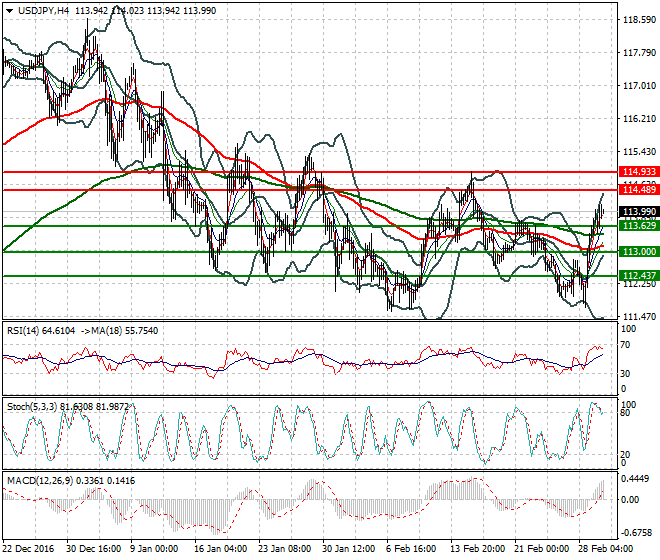Click the triangle arrow beside USDJPY,H4
This screenshot has height=560, width=660.
10,10
